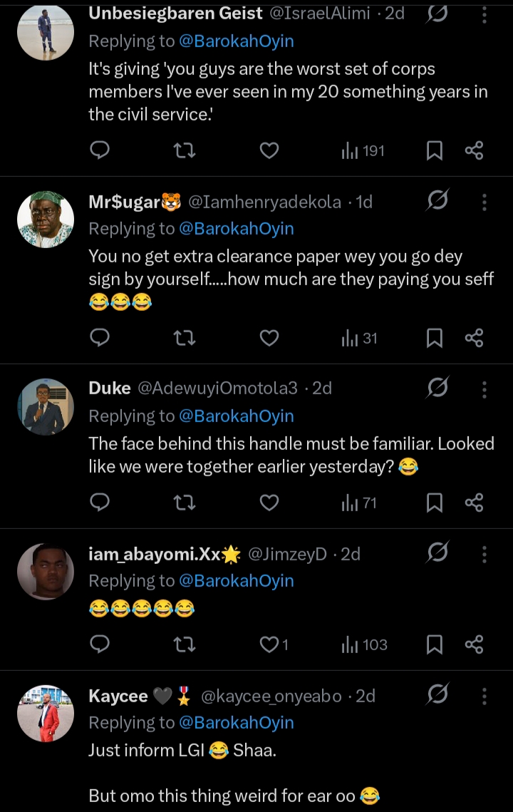This screenshot has width=513, height=812.
Task: Bookmark Mr$ugar's reply
Action: tap(435, 338)
